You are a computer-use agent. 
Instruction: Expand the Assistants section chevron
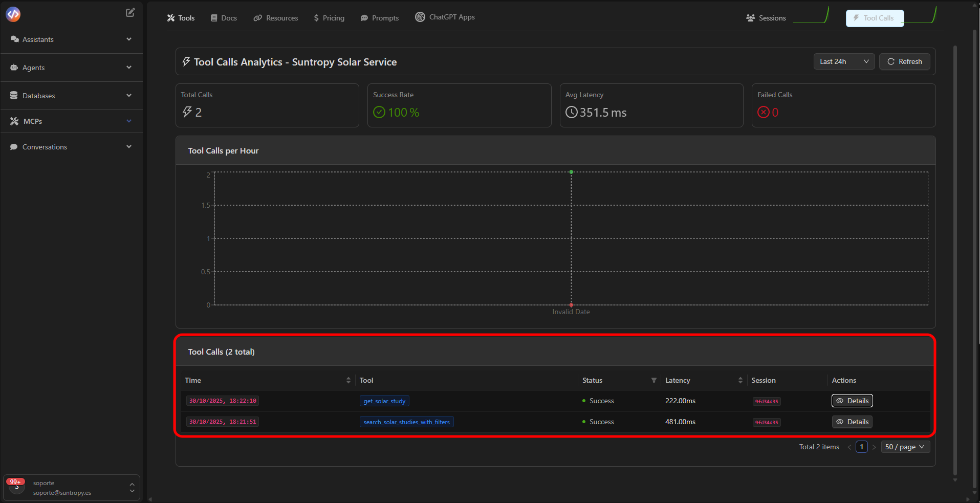click(x=129, y=39)
